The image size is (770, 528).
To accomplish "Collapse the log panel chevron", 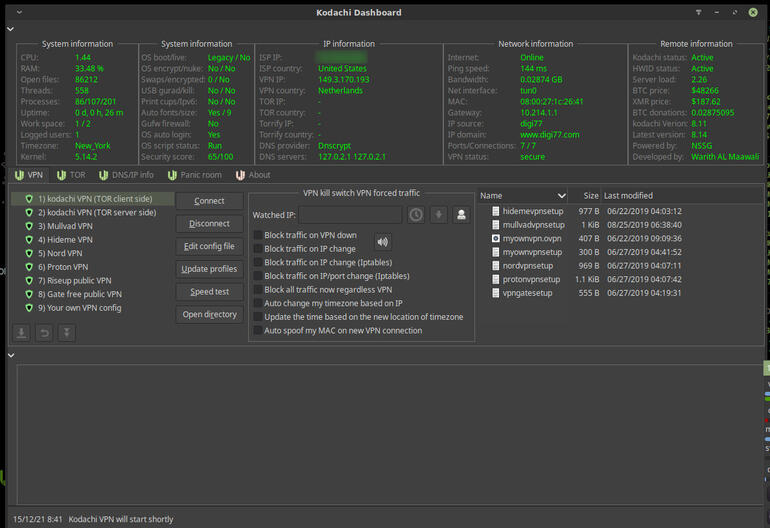I will [11, 355].
